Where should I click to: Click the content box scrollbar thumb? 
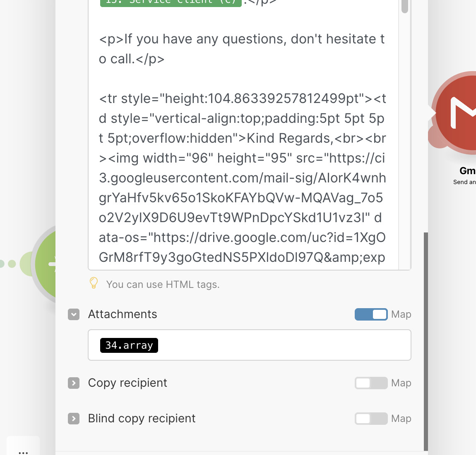pos(405,6)
